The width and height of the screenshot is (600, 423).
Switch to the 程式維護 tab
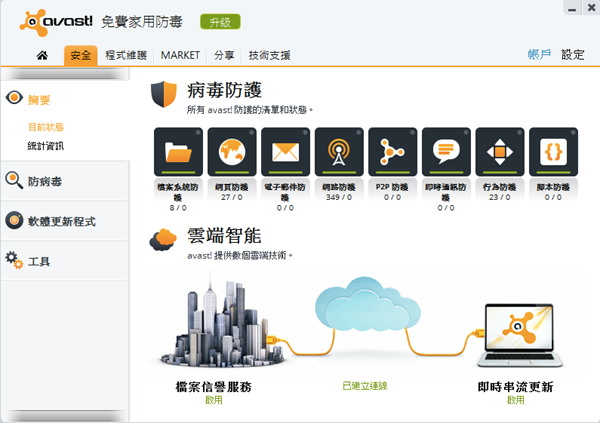(126, 56)
